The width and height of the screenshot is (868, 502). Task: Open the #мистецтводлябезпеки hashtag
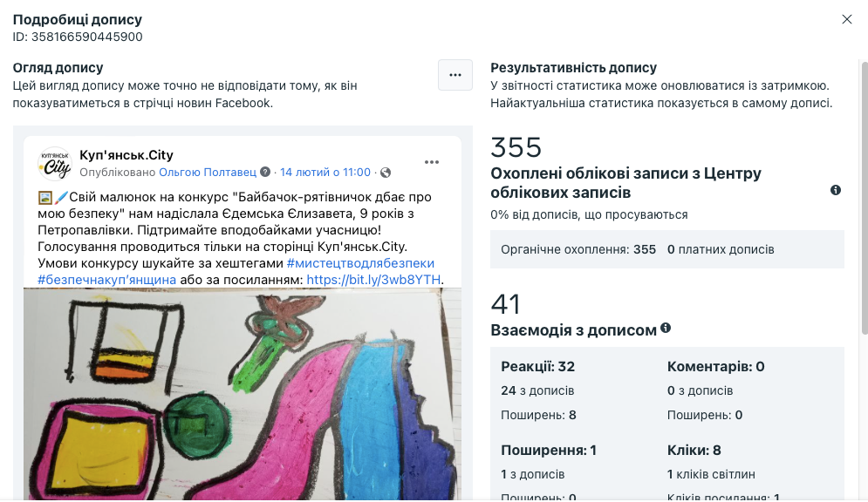click(360, 263)
